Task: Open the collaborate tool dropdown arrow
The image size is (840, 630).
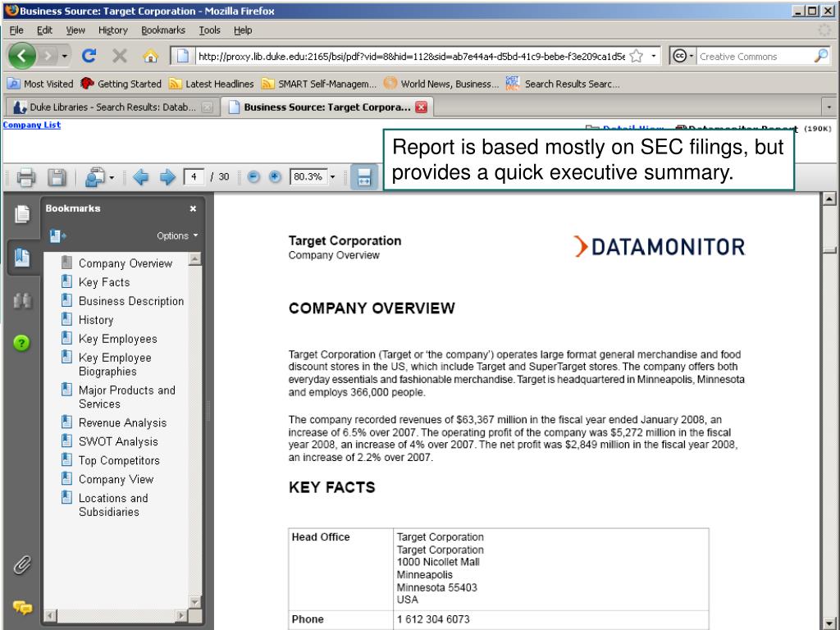Action: pos(112,177)
